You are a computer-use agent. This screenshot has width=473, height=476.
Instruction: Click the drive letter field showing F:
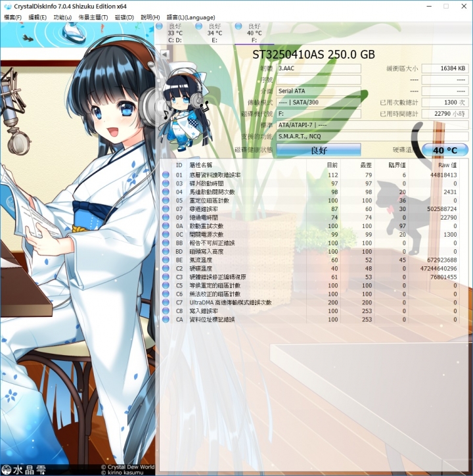[x=319, y=114]
